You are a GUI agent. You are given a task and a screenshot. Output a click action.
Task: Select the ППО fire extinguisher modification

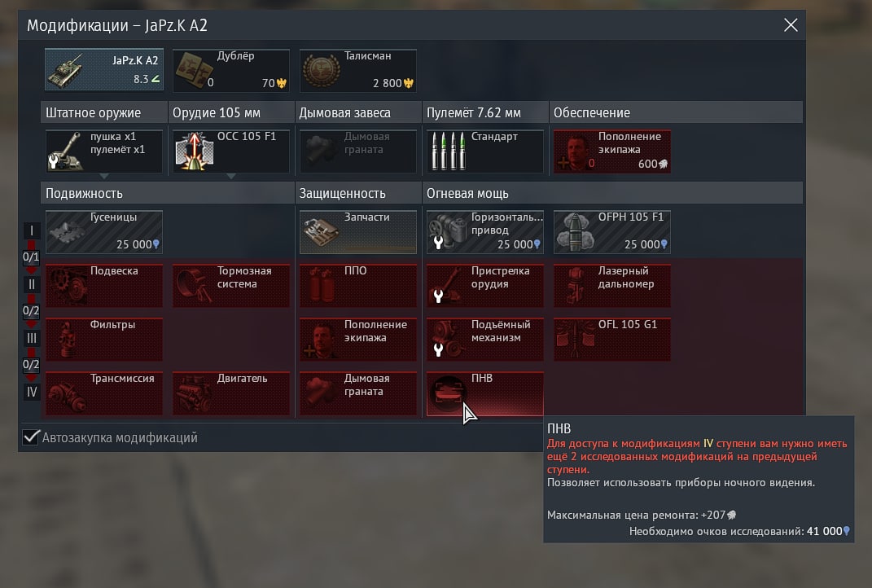pos(358,285)
